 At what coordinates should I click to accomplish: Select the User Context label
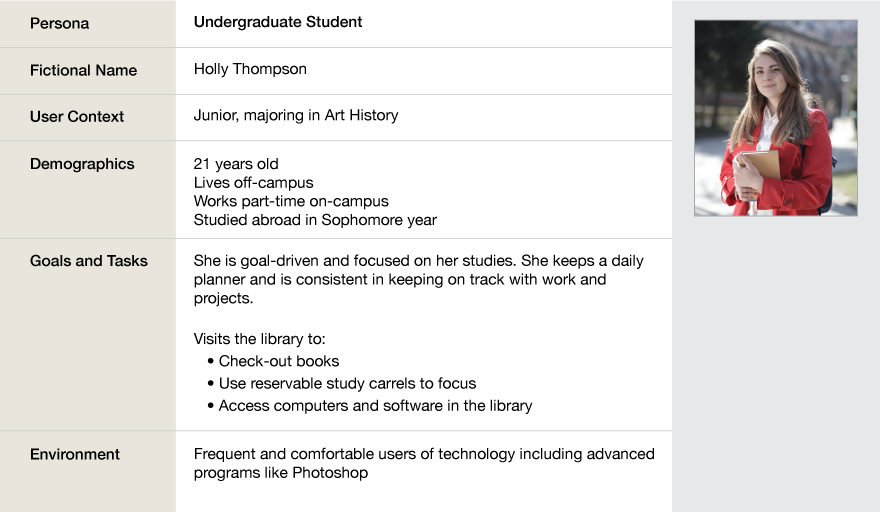(77, 117)
